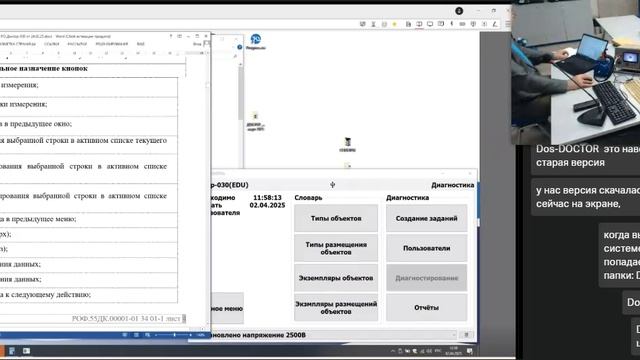Viewport: 640px width, 360px height.
Task: Click the 11:58:13 time readout
Action: [267, 198]
